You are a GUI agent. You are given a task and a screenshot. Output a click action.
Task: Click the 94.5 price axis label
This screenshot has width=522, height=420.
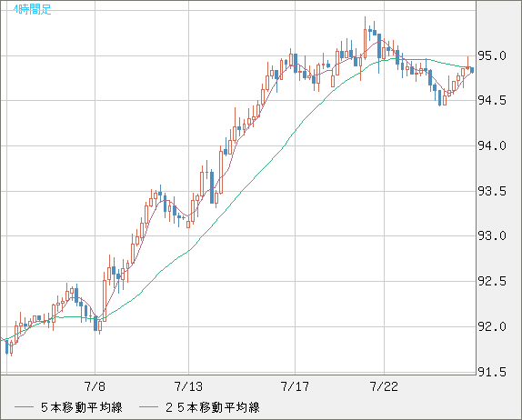pos(492,100)
